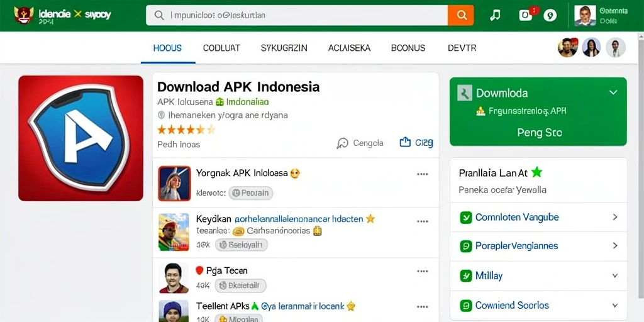Open the SYKUGRZIN tab
Viewport: 644px width, 322px height.
click(284, 48)
